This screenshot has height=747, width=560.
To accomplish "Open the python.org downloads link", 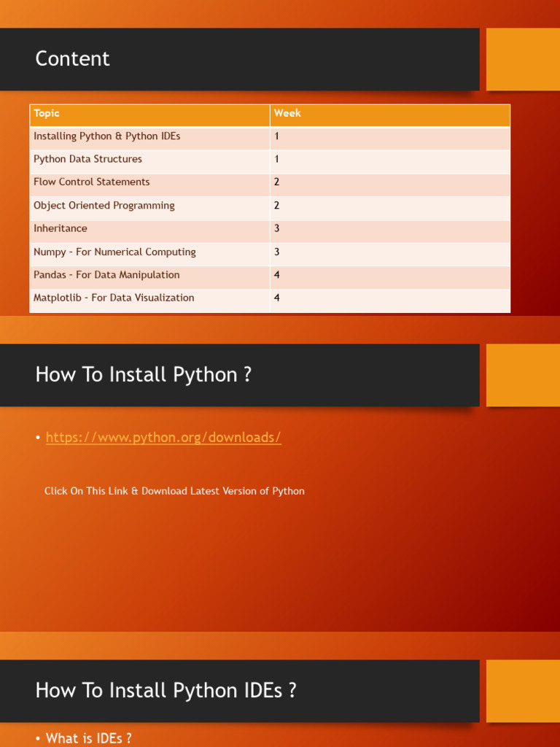I will [x=163, y=438].
